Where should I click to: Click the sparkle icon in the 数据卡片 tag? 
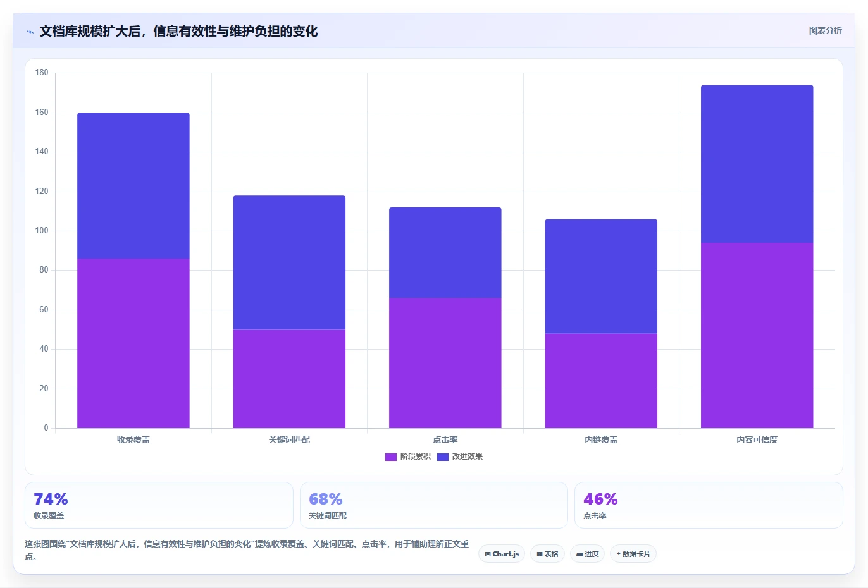(x=619, y=554)
